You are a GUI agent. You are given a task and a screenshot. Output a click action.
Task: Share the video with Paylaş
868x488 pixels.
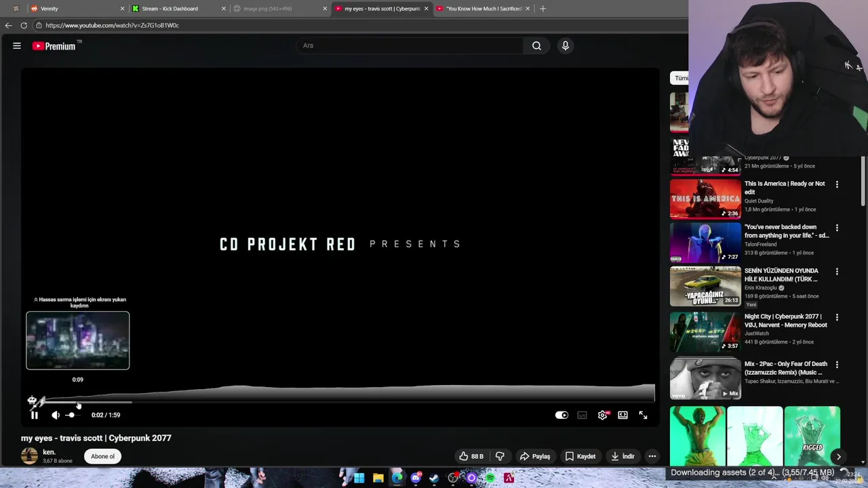tap(535, 456)
